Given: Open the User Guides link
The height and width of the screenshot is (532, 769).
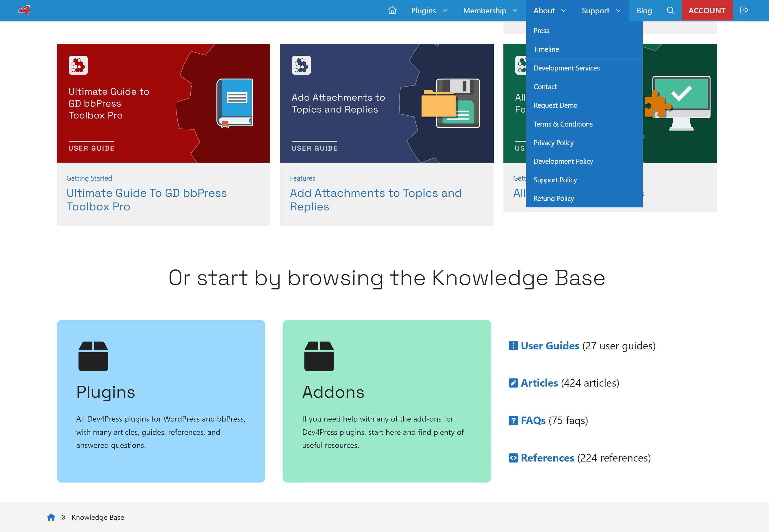Looking at the screenshot, I should pos(550,346).
